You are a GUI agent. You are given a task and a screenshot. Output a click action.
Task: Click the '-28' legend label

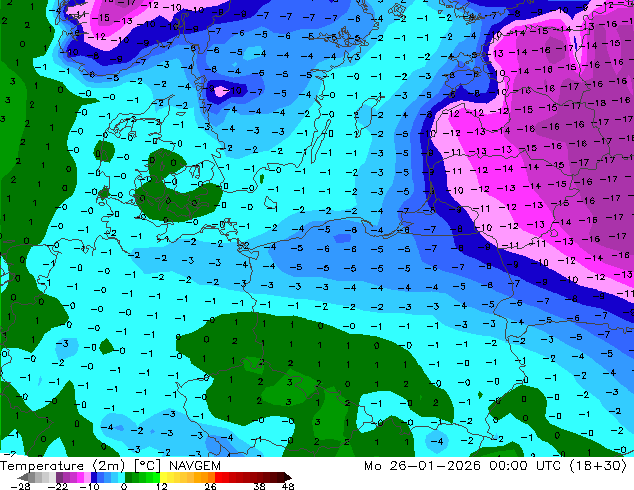click(21, 486)
